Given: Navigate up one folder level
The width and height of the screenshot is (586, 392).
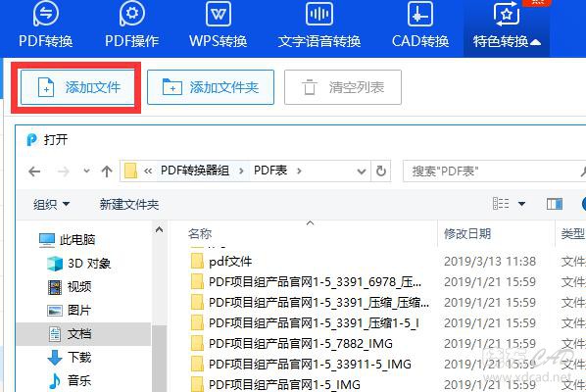Looking at the screenshot, I should coord(107,171).
